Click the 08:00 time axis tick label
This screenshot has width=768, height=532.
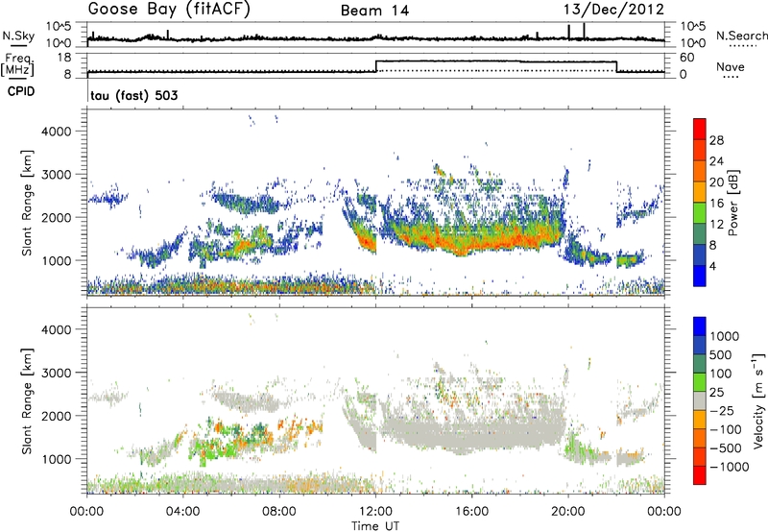(279, 512)
